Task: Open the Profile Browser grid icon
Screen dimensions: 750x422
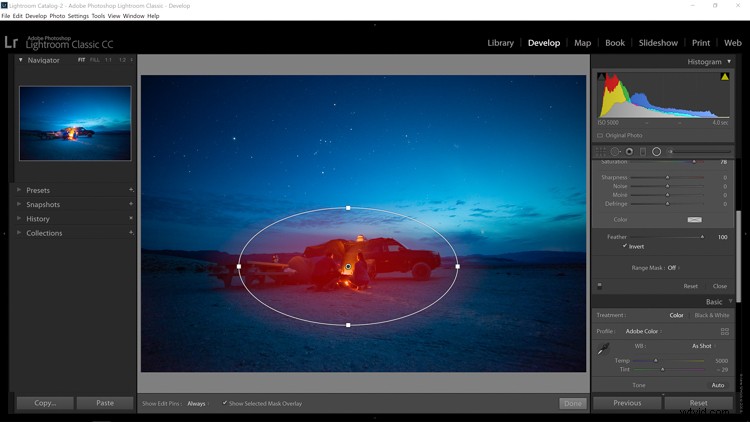Action: click(x=725, y=331)
